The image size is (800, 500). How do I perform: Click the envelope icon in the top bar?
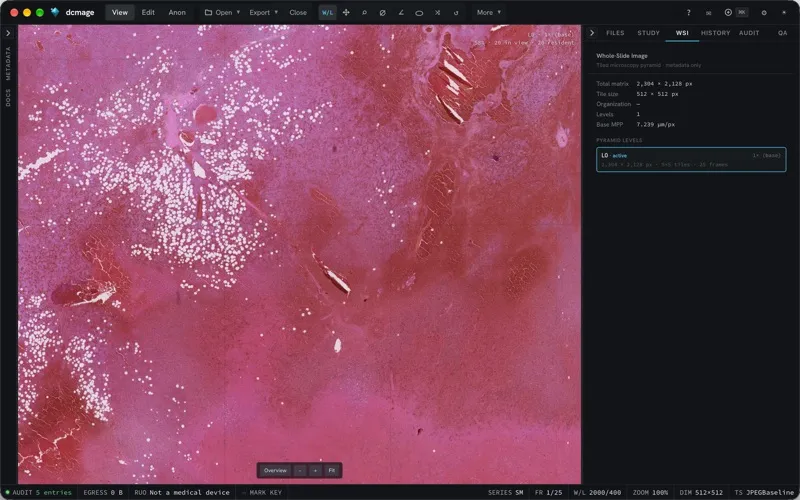pyautogui.click(x=708, y=13)
